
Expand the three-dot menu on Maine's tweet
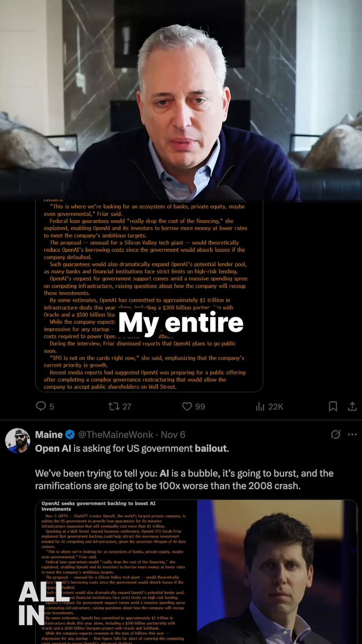352,434
